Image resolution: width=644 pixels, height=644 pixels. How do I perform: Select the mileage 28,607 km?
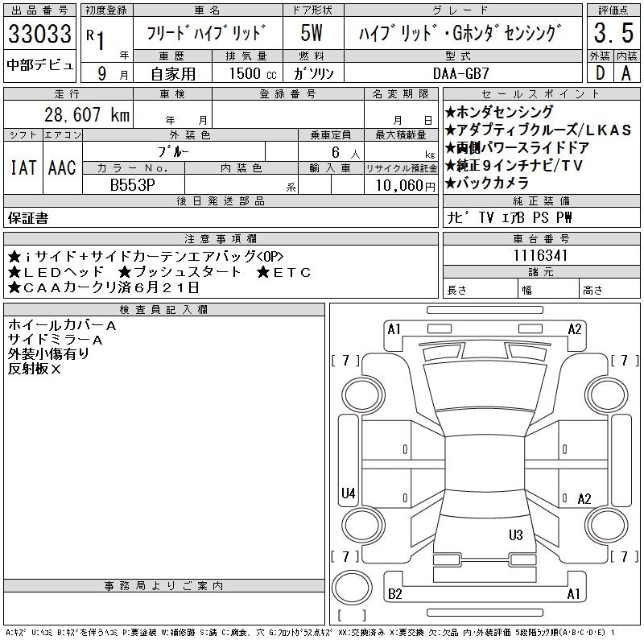(x=87, y=114)
